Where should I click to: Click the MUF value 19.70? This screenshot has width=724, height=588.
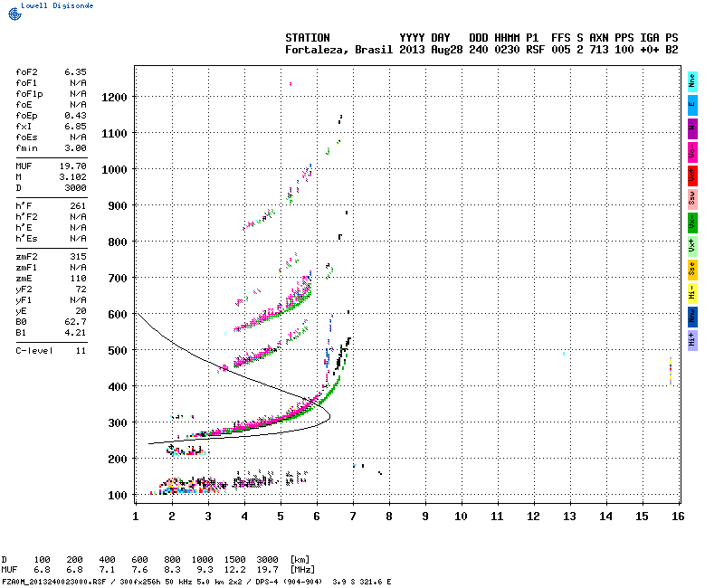pos(73,166)
